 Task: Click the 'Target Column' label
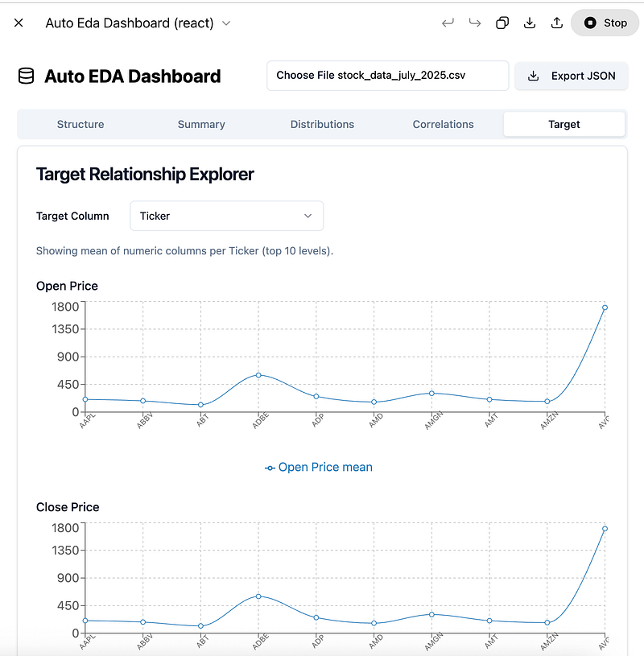point(72,216)
